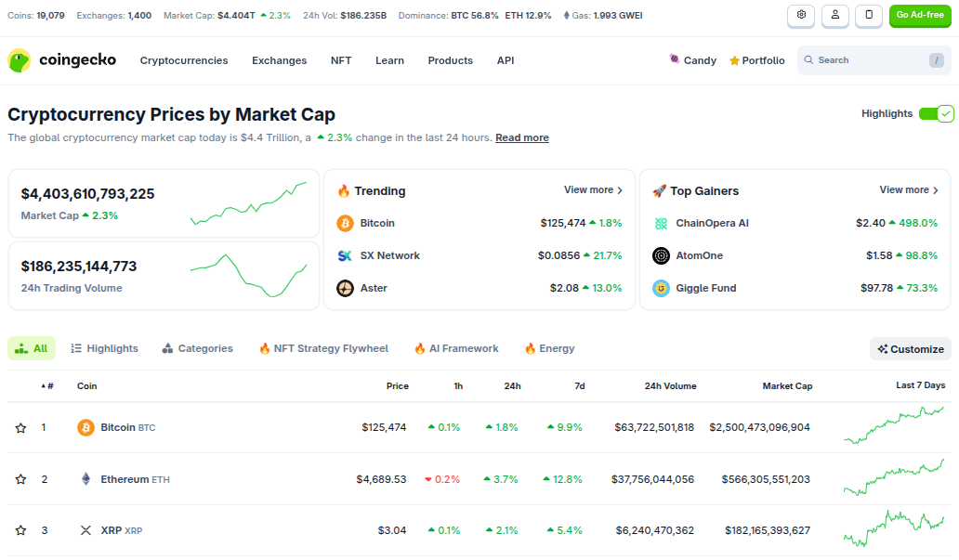Open the settings gear icon

coord(801,15)
